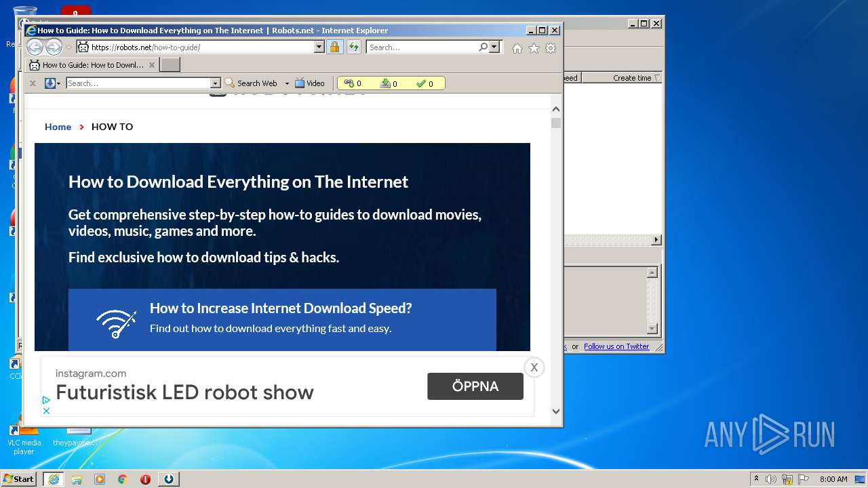Open a new blank tab
This screenshot has width=868, height=488.
pos(170,65)
